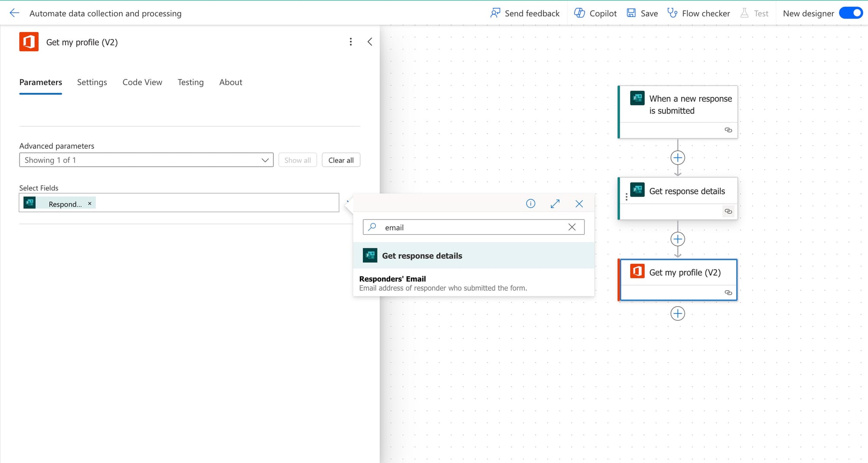Click connection link icon on Get my profile card
868x463 pixels.
click(x=728, y=293)
